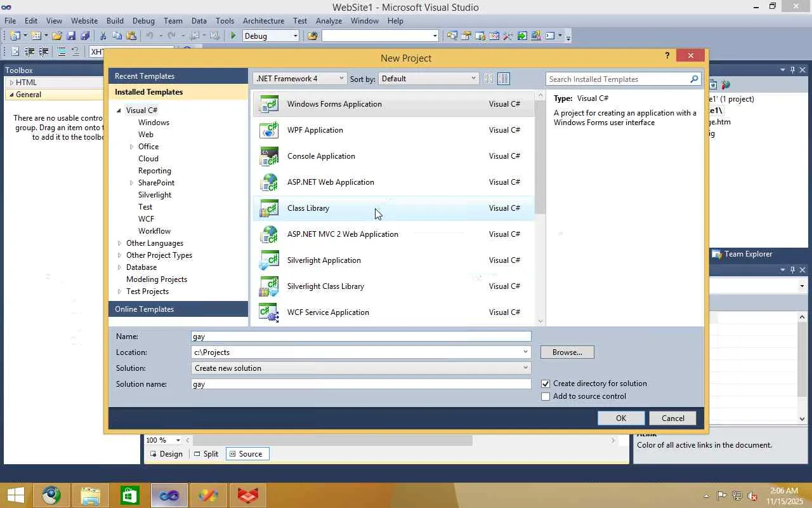Image resolution: width=812 pixels, height=508 pixels.
Task: Select the Console Application template icon
Action: click(269, 156)
